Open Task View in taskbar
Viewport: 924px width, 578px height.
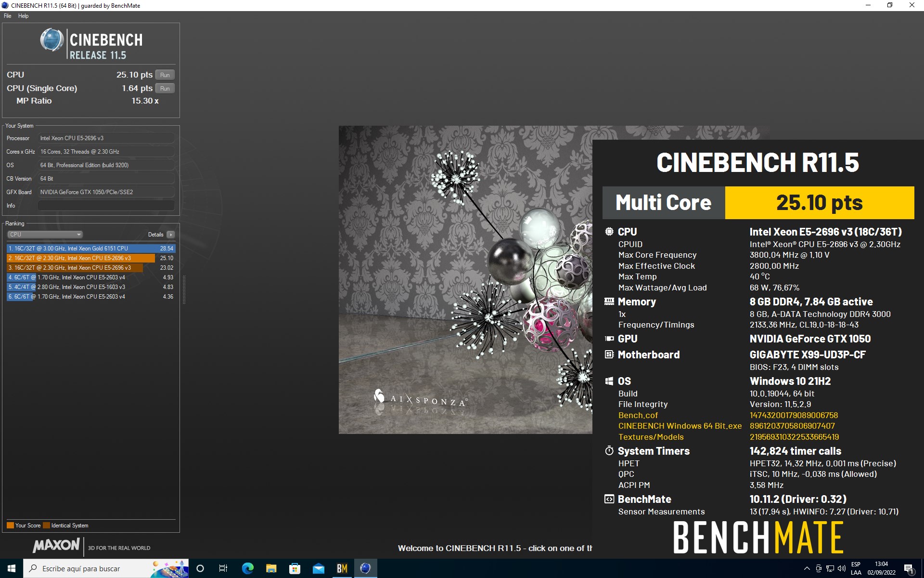tap(223, 568)
